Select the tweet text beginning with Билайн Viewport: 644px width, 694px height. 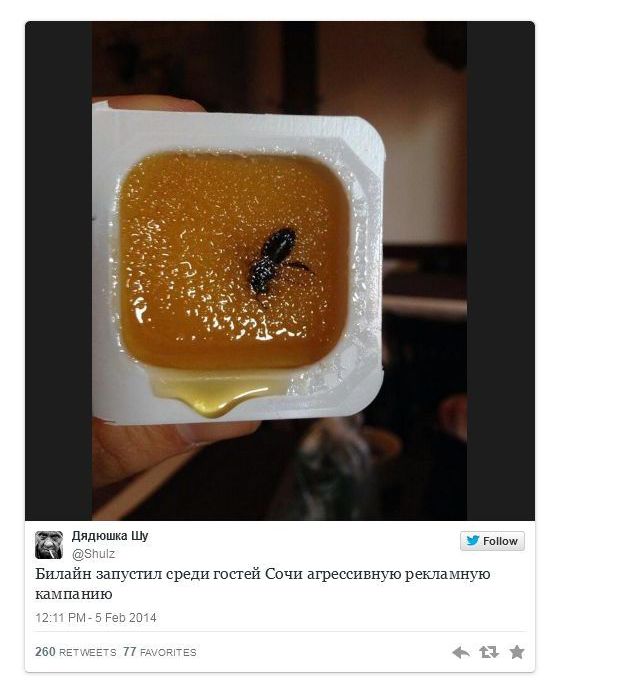click(262, 583)
